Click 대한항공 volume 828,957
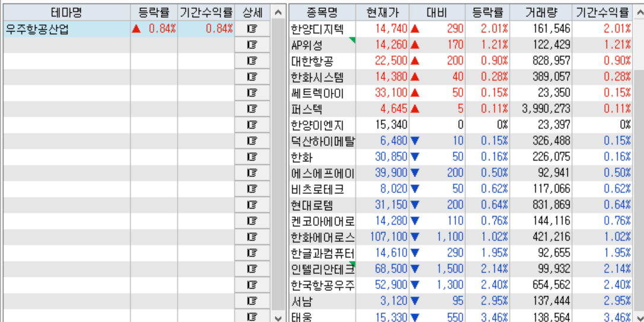Image resolution: width=644 pixels, height=322 pixels. pyautogui.click(x=551, y=60)
